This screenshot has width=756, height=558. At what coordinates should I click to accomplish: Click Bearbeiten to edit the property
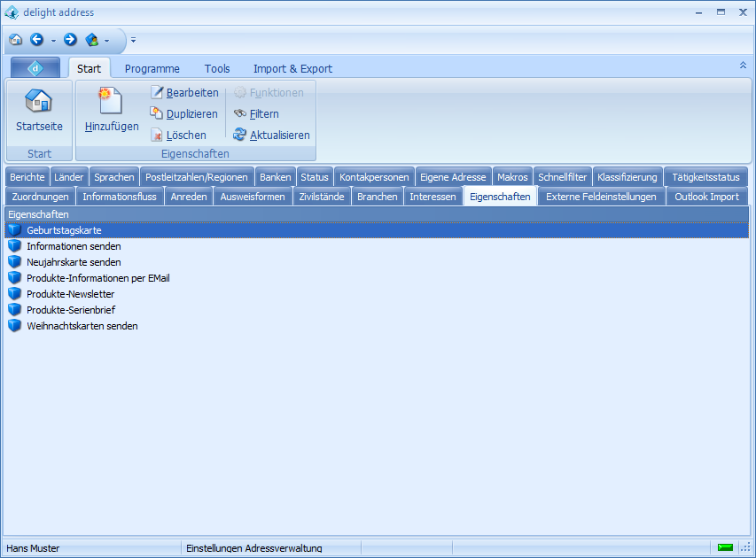184,93
